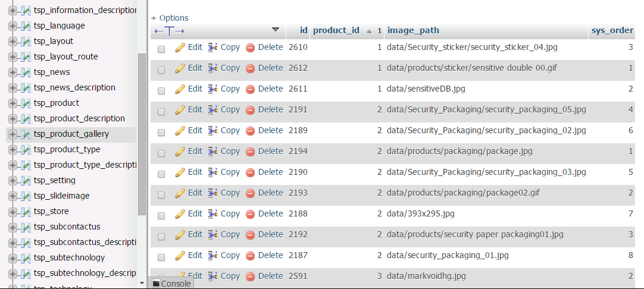The image size is (644, 289).
Task: Expand the tsp_product tree node
Action: coord(12,103)
